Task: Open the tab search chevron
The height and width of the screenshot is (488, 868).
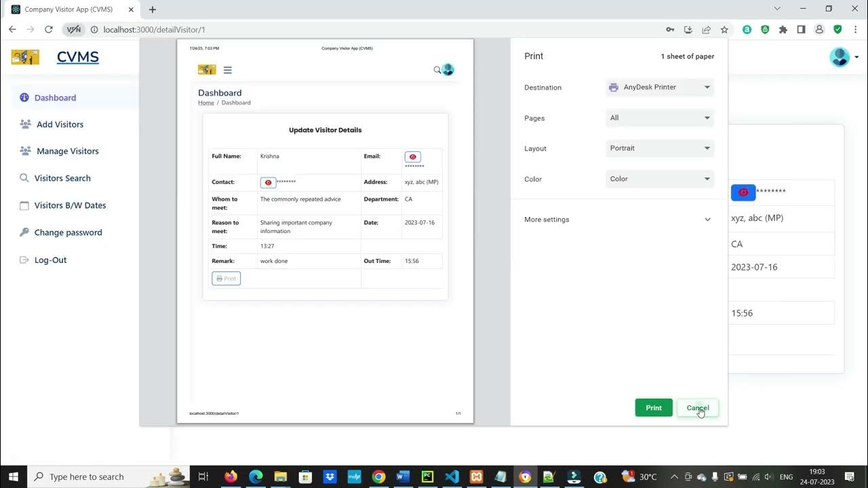Action: tap(776, 9)
